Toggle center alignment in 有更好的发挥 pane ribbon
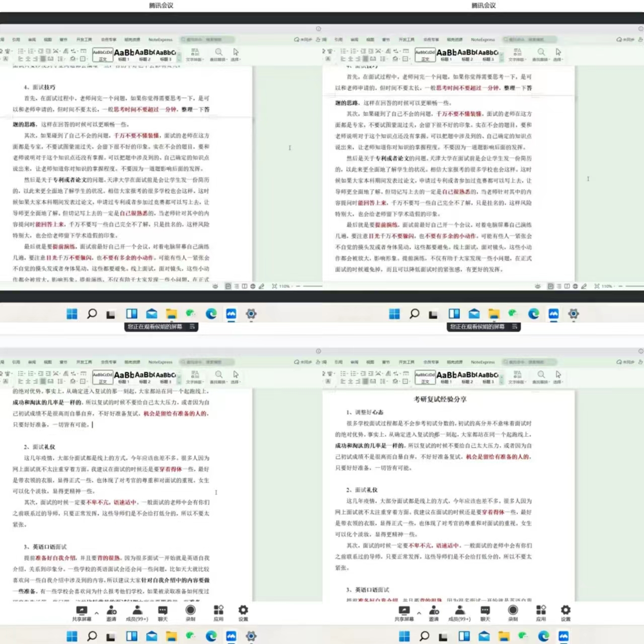Viewport: 644px width, 644px height. 350,58
